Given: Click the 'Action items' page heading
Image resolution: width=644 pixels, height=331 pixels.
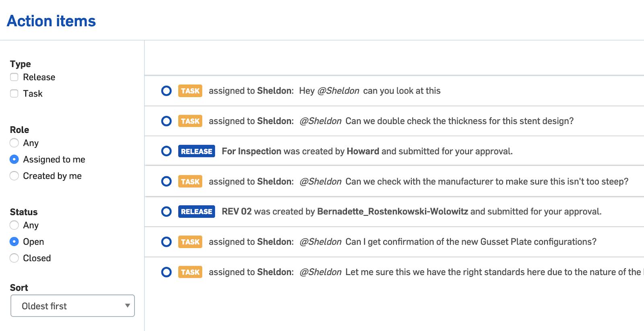Looking at the screenshot, I should [52, 21].
